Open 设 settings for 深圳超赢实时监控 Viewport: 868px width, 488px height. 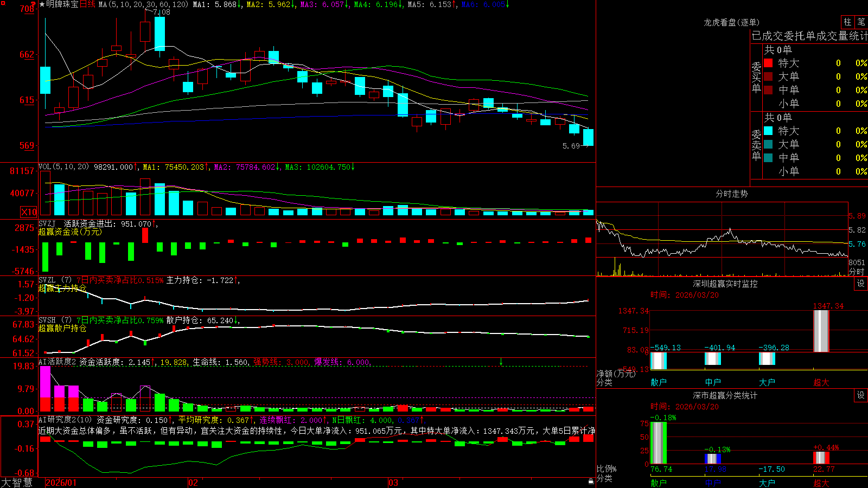(861, 284)
